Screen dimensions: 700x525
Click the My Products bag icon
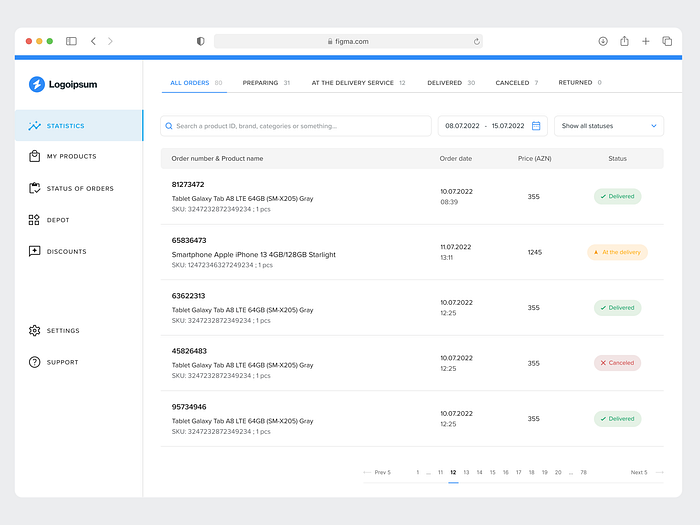tap(35, 156)
